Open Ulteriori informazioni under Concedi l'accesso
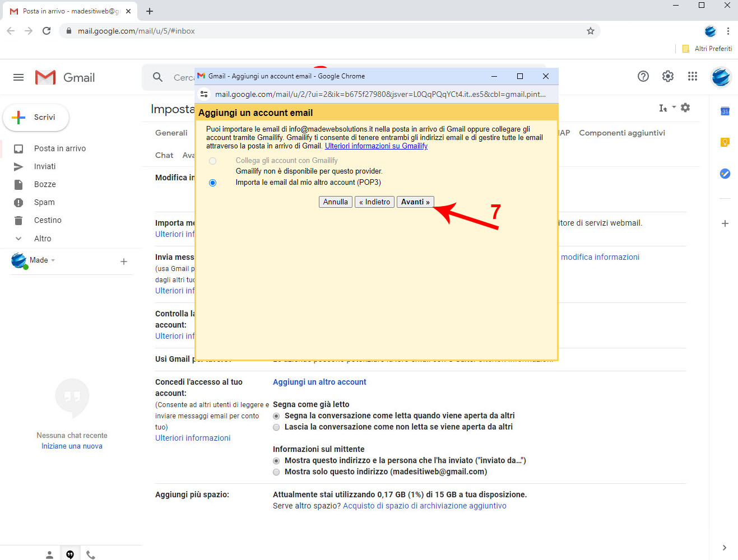Screen dimensions: 738x560 (x=193, y=438)
